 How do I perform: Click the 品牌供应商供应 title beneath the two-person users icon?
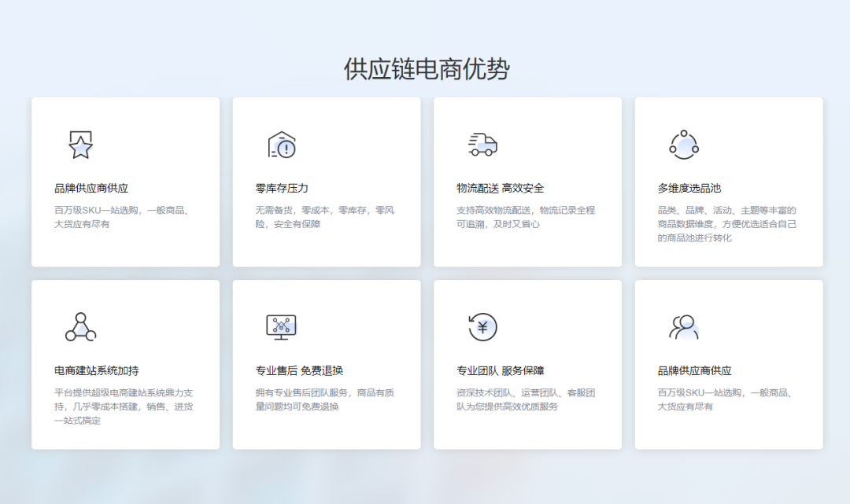694,371
